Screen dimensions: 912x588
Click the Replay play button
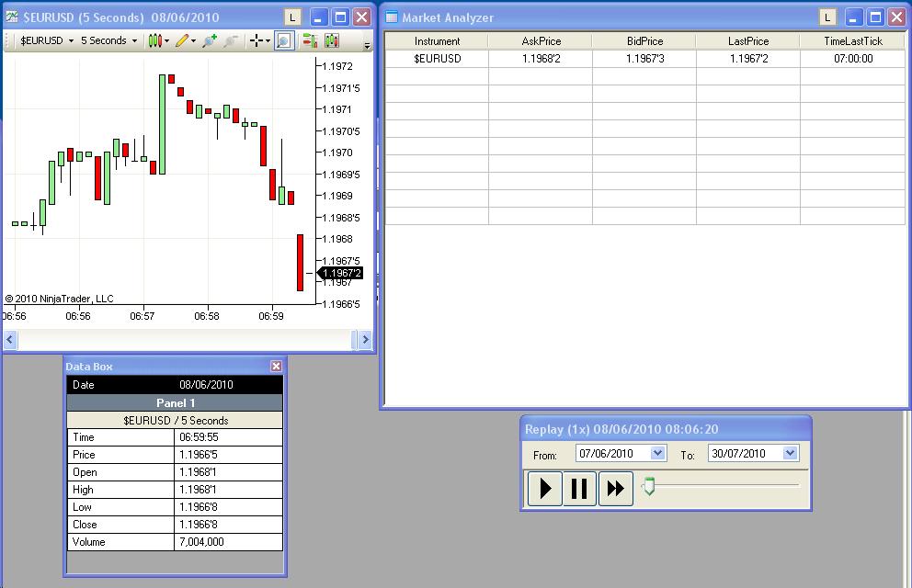[x=545, y=489]
